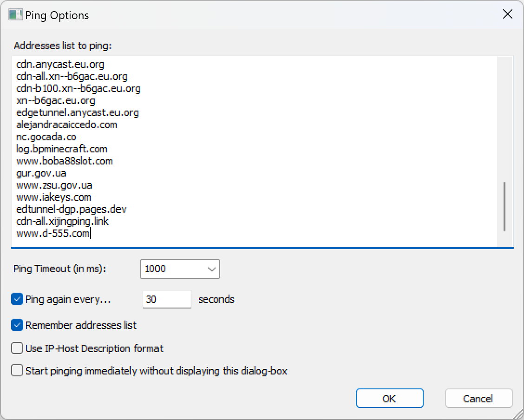
Task: Confirm with the OK button
Action: coord(390,398)
